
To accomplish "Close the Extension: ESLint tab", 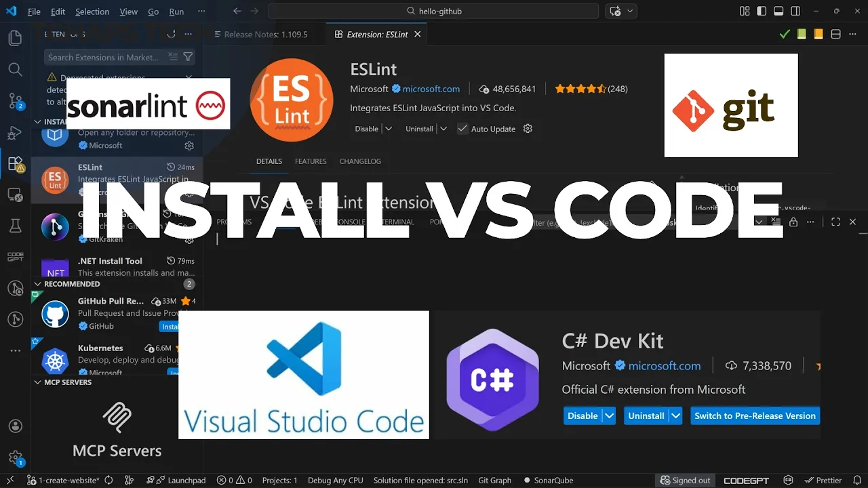I will point(417,34).
